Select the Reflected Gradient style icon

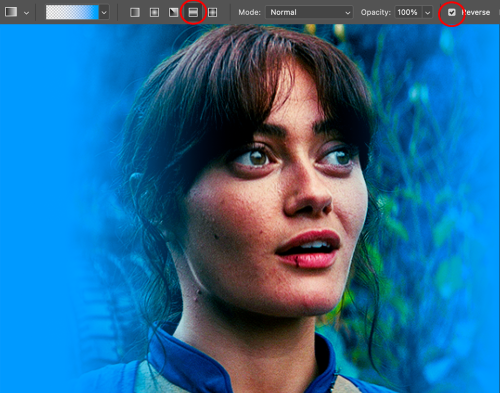[193, 13]
